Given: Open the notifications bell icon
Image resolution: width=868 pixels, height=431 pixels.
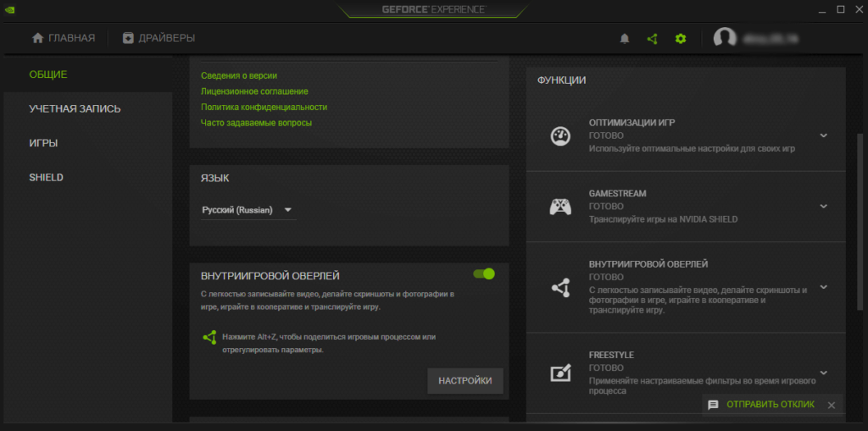Looking at the screenshot, I should [626, 38].
